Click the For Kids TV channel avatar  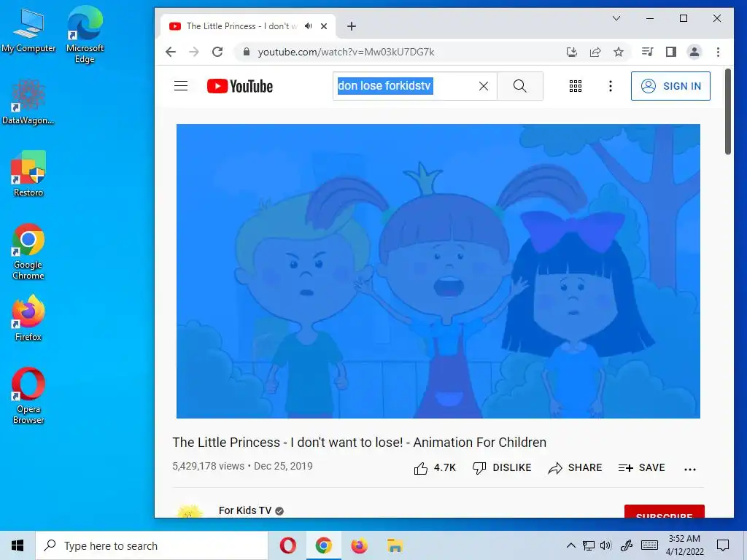[x=190, y=511]
